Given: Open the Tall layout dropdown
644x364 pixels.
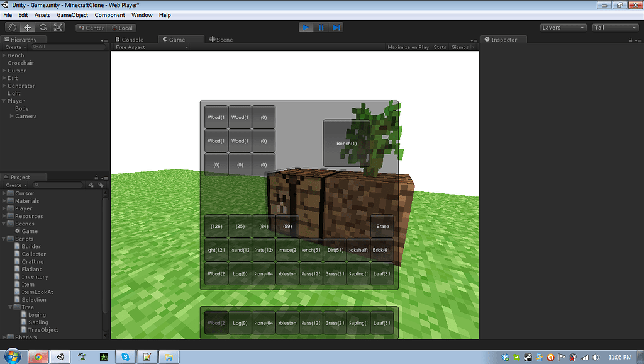Looking at the screenshot, I should (x=614, y=27).
